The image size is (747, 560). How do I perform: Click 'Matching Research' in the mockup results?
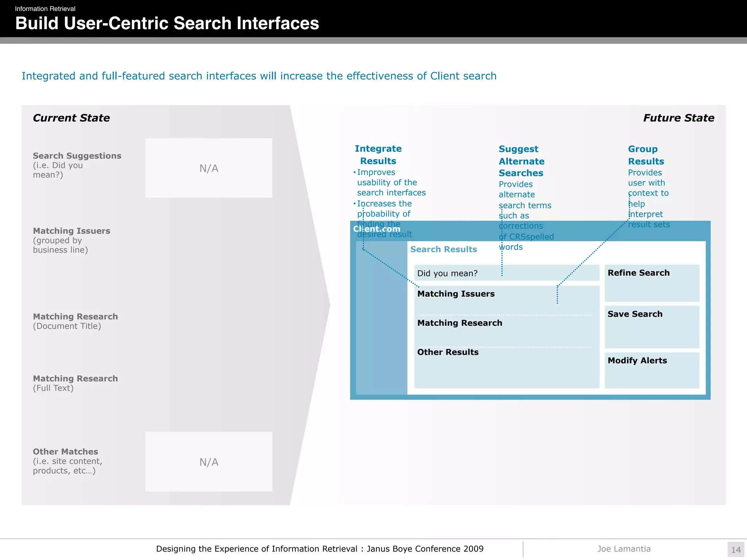[460, 323]
